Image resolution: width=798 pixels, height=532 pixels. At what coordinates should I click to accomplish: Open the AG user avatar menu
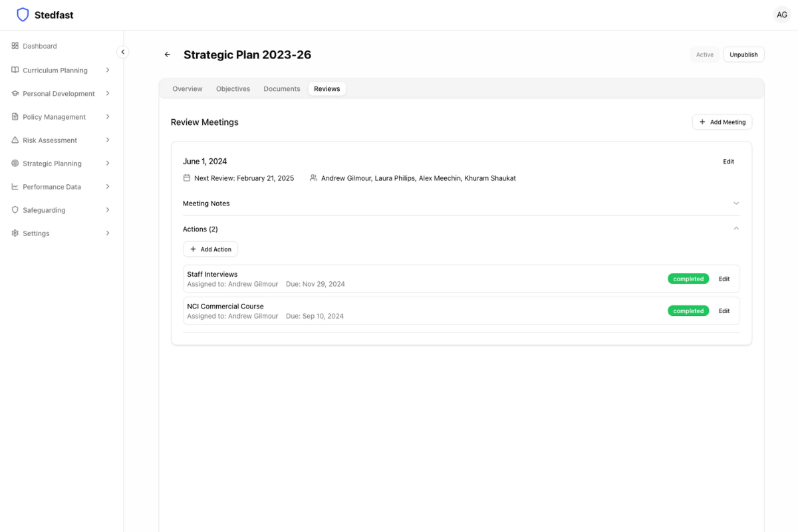(x=781, y=15)
